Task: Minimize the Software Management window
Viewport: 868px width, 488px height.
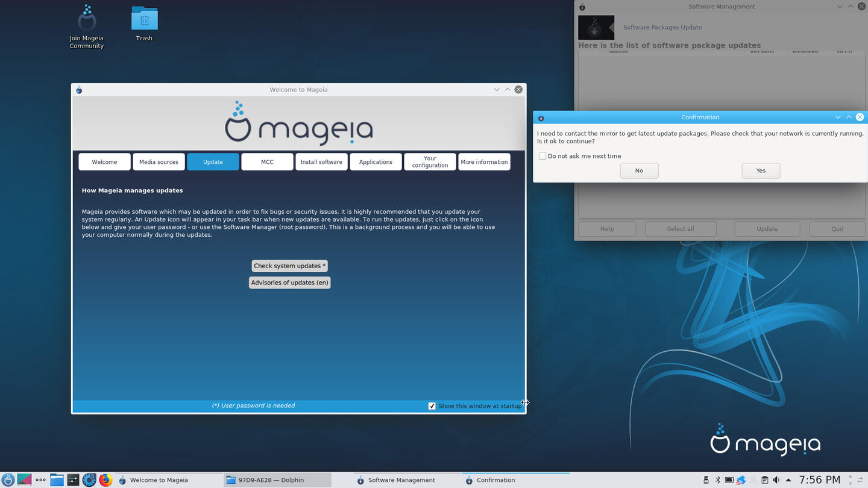Action: tap(840, 7)
